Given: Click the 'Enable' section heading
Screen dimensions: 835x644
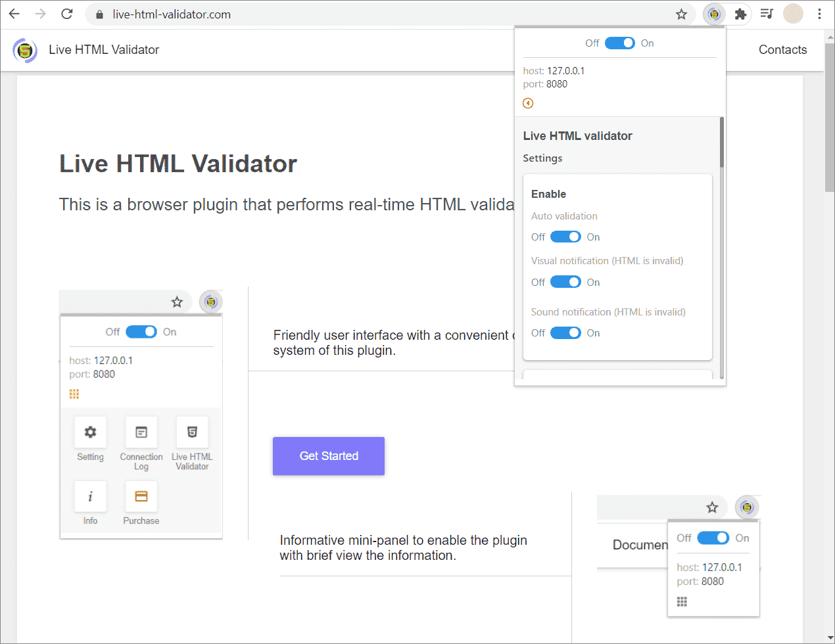Looking at the screenshot, I should tap(548, 194).
